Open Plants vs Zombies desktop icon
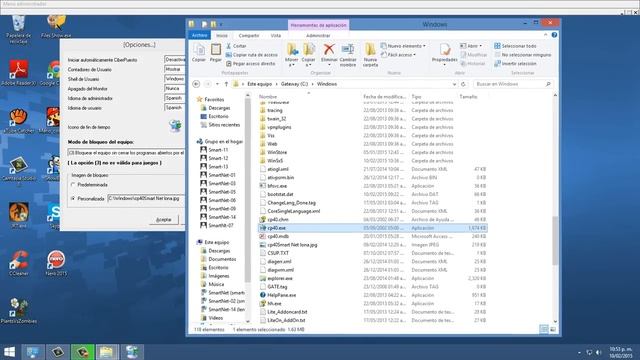 coord(19,311)
